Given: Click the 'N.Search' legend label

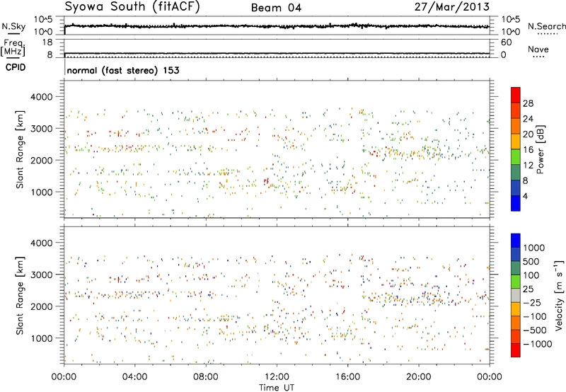Looking at the screenshot, I should tap(546, 26).
